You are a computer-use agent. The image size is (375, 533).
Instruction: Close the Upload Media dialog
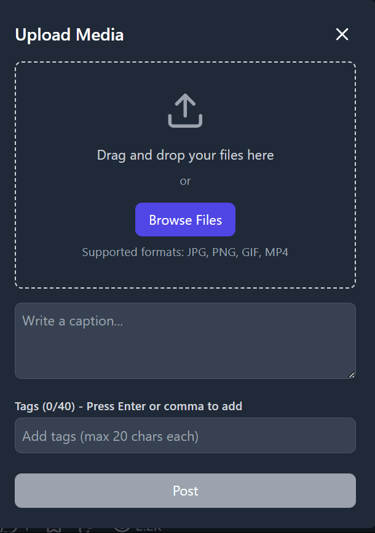pyautogui.click(x=342, y=34)
